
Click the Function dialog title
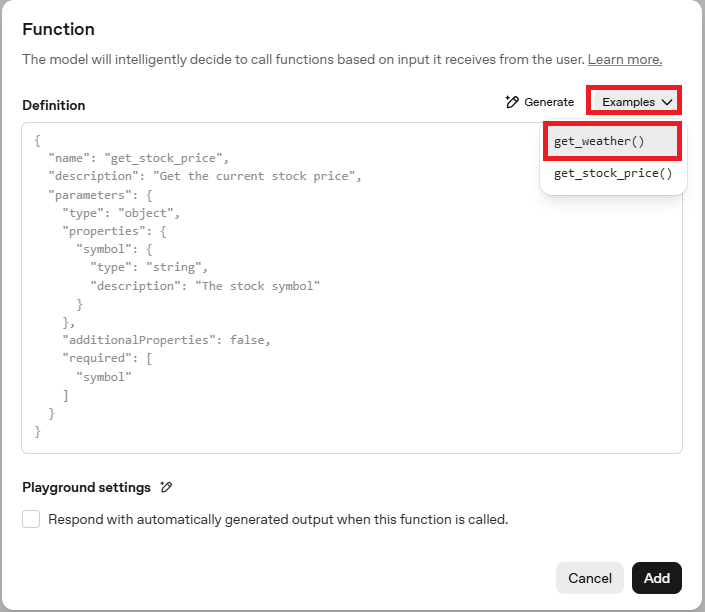click(x=58, y=29)
